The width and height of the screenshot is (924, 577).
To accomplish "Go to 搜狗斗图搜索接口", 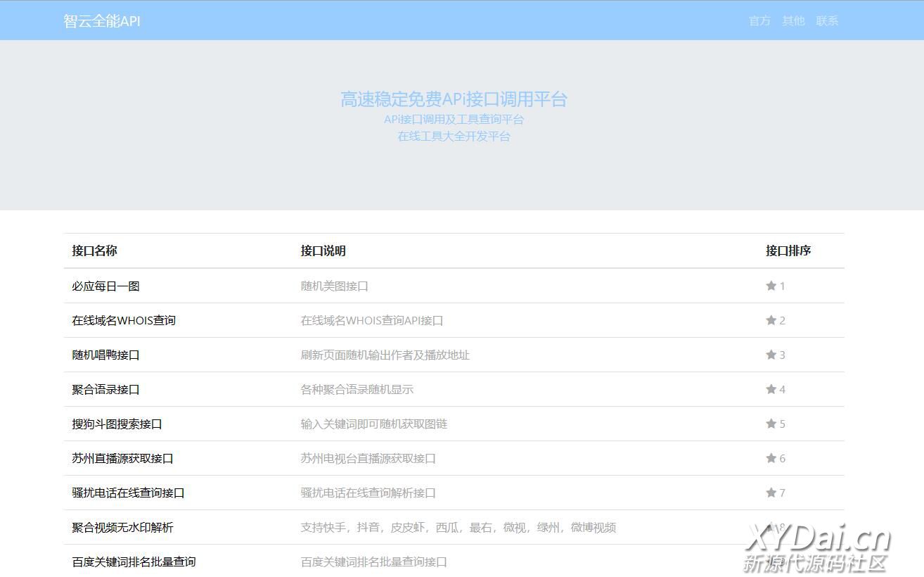I will [x=117, y=424].
